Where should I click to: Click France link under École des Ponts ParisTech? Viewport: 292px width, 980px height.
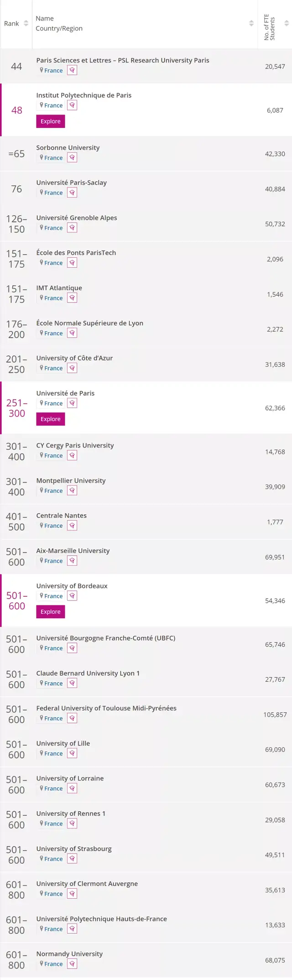[x=53, y=263]
